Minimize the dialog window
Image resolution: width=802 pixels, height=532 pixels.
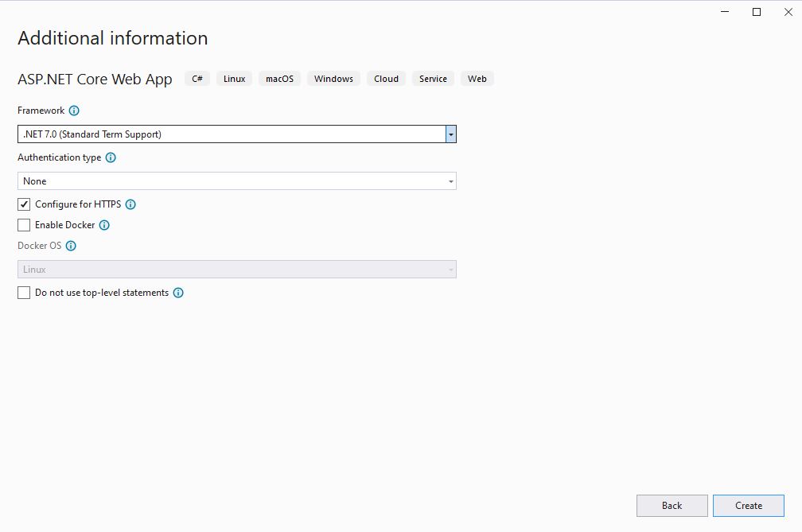[x=725, y=12]
